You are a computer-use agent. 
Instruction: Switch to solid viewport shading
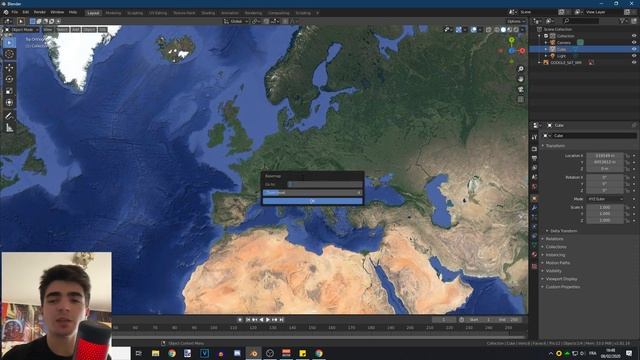(503, 30)
